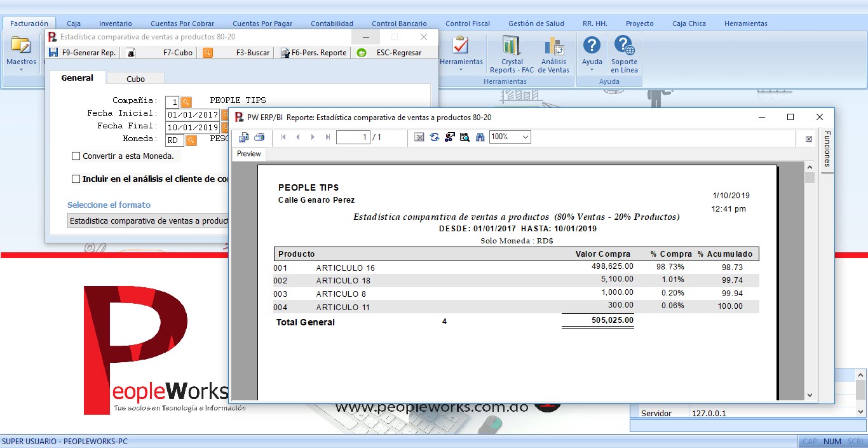Screen dimensions: 868x448
Task: Enable Convertir a esta Moneda checkbox
Action: pos(76,156)
